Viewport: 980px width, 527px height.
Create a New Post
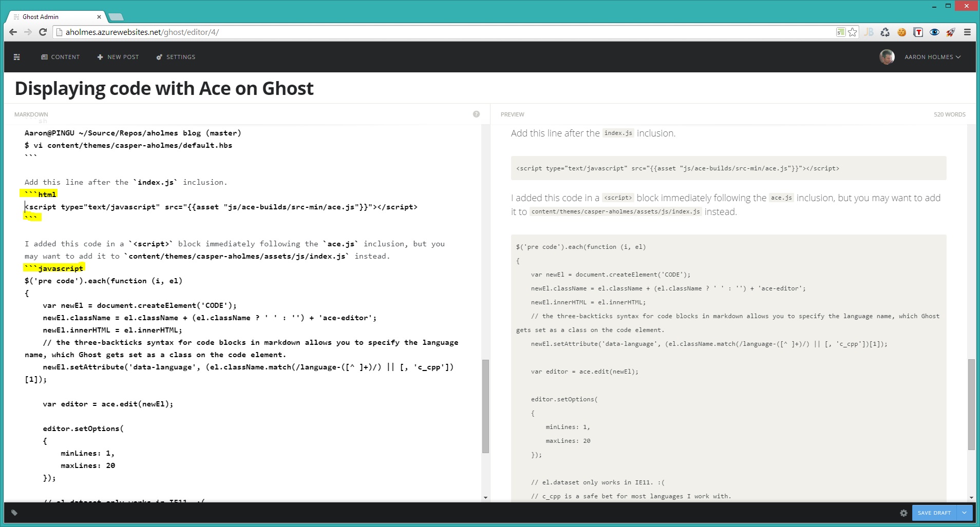pyautogui.click(x=118, y=57)
